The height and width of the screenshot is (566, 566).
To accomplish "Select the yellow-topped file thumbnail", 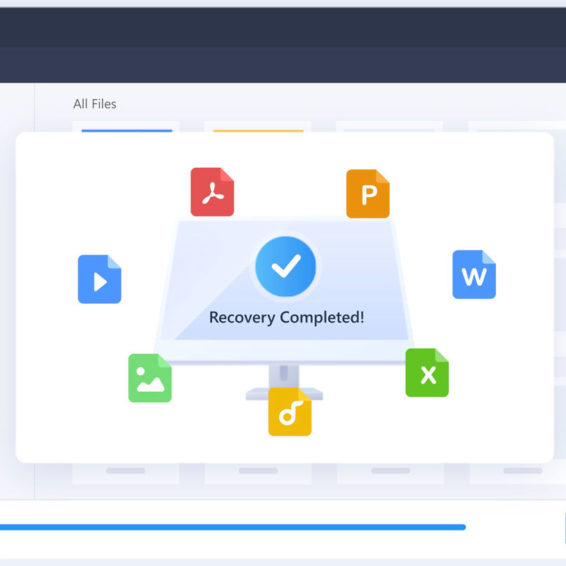I will (x=258, y=127).
